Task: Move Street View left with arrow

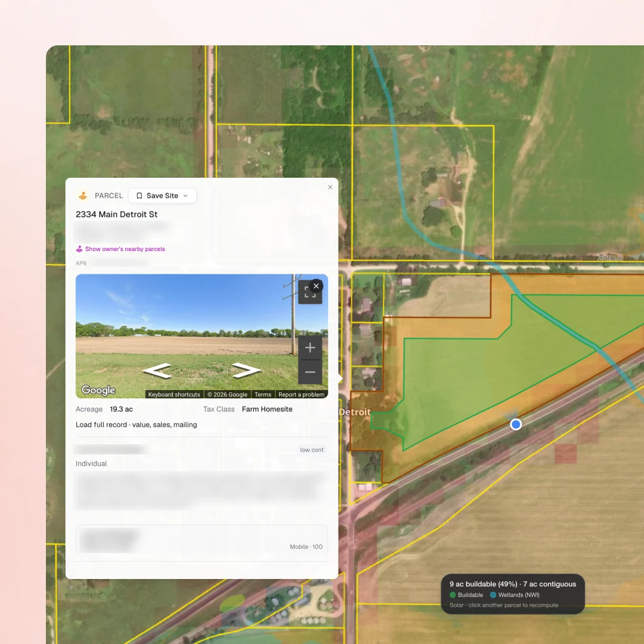Action: [157, 370]
